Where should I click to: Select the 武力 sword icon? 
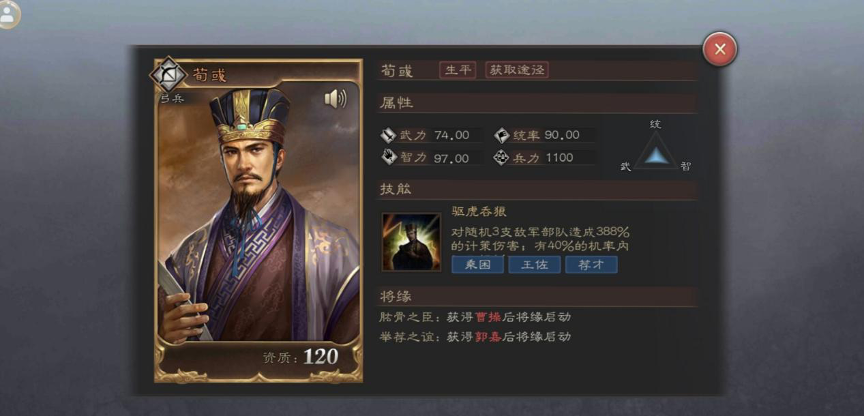point(388,135)
